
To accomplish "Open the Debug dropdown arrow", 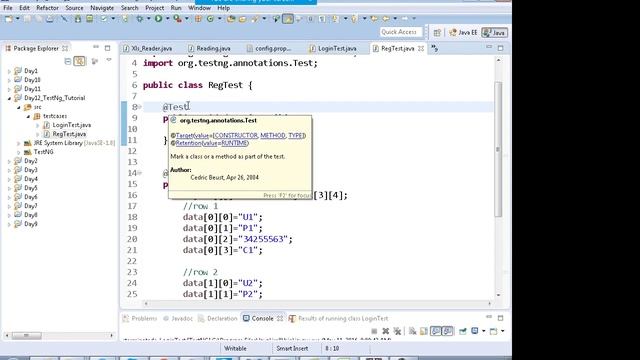I will click(149, 19).
